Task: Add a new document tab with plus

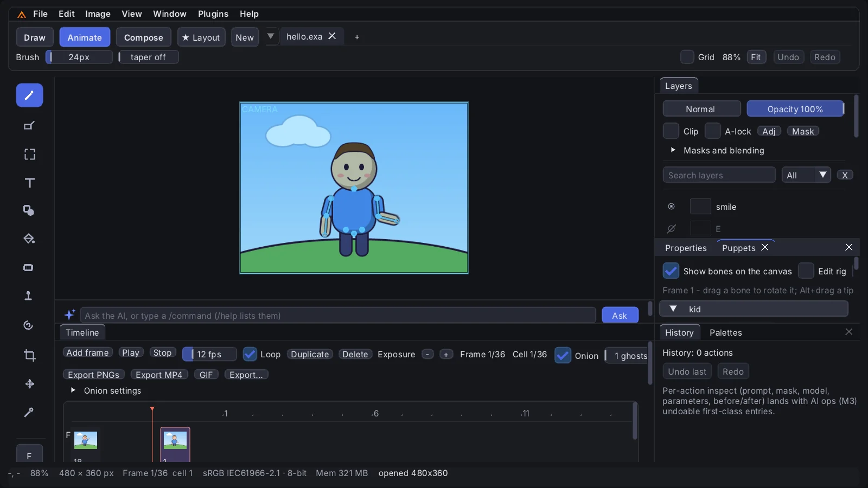Action: 357,37
